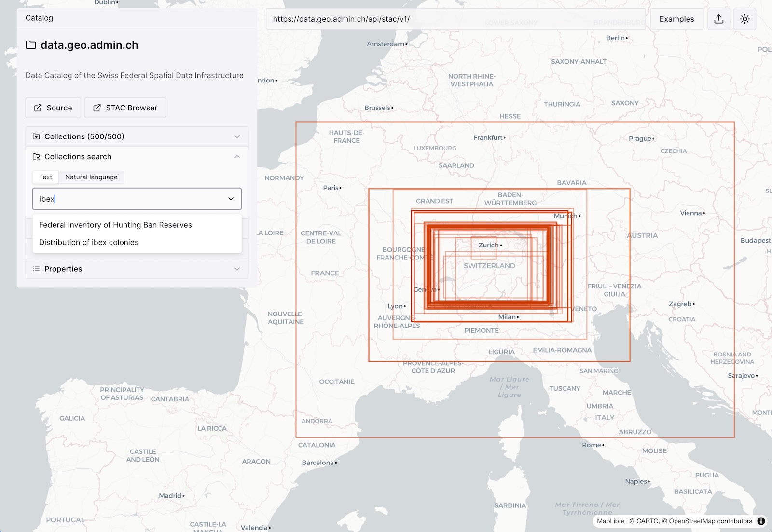Viewport: 772px width, 532px height.
Task: Click the Properties list icon
Action: pos(36,269)
